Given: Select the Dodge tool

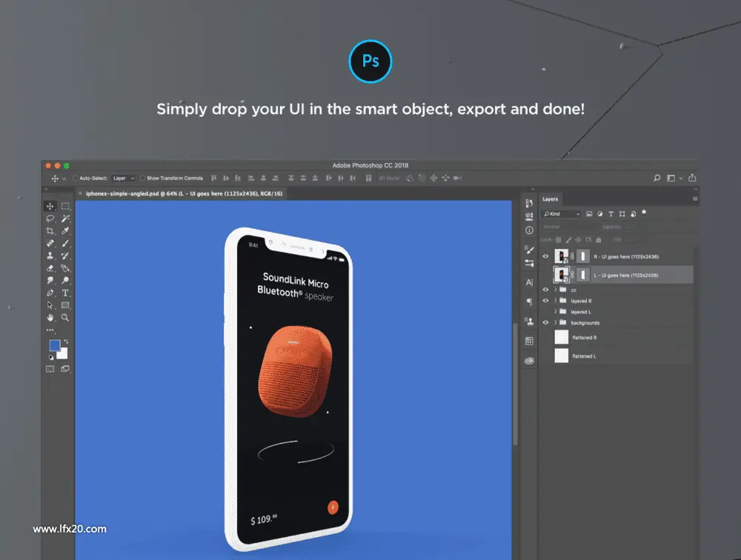Looking at the screenshot, I should 65,280.
